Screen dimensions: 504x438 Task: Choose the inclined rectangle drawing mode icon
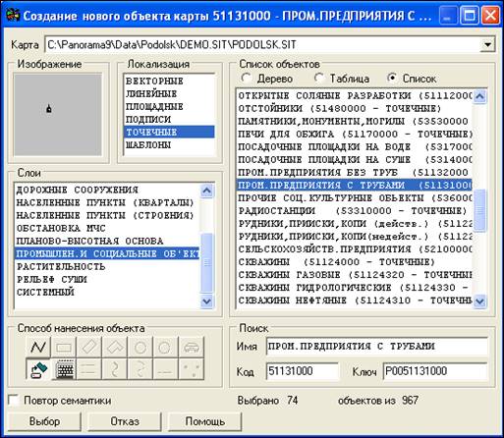tap(89, 347)
